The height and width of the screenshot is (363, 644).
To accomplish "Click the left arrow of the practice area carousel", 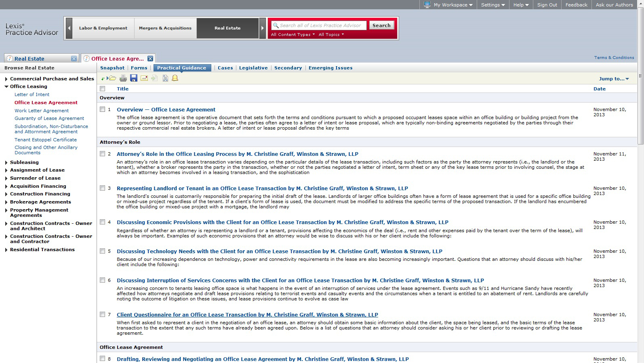I will click(69, 28).
